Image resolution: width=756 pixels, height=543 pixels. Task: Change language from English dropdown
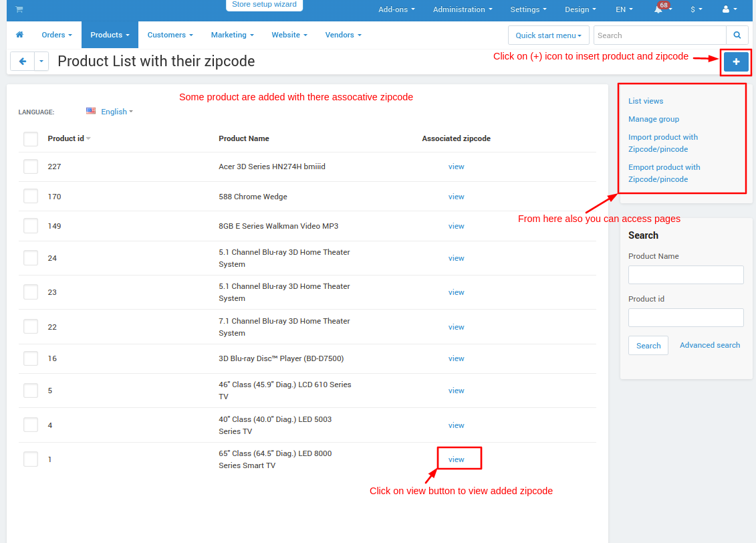point(117,112)
